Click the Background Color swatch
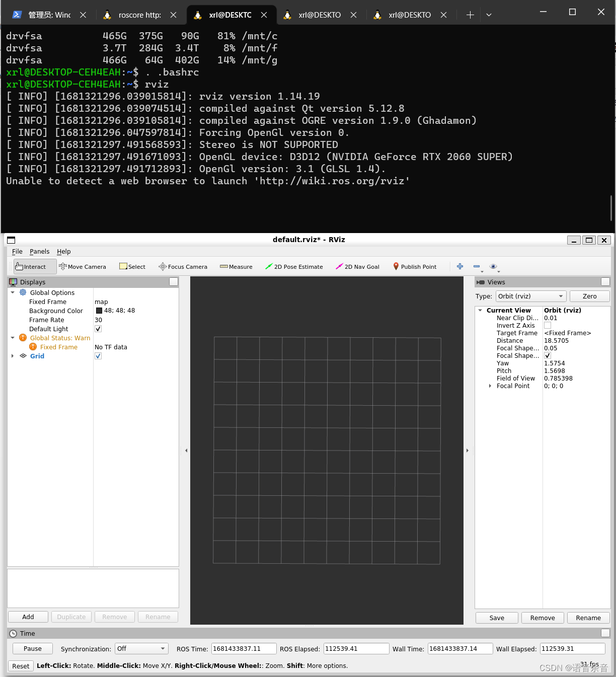This screenshot has width=616, height=677. (99, 311)
